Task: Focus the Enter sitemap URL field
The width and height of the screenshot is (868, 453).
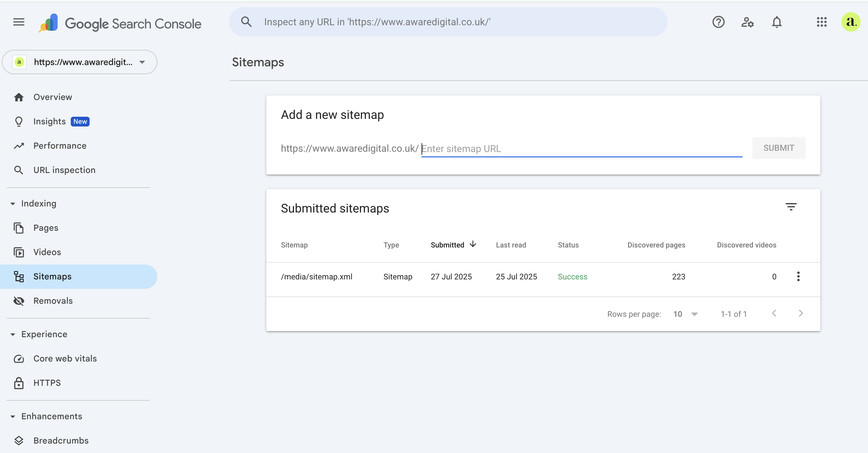Action: (582, 149)
